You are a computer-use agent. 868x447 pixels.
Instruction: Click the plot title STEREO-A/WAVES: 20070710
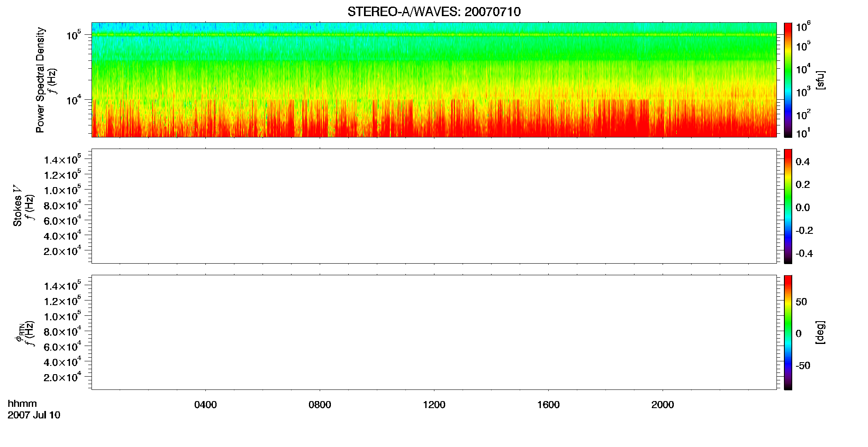(434, 12)
